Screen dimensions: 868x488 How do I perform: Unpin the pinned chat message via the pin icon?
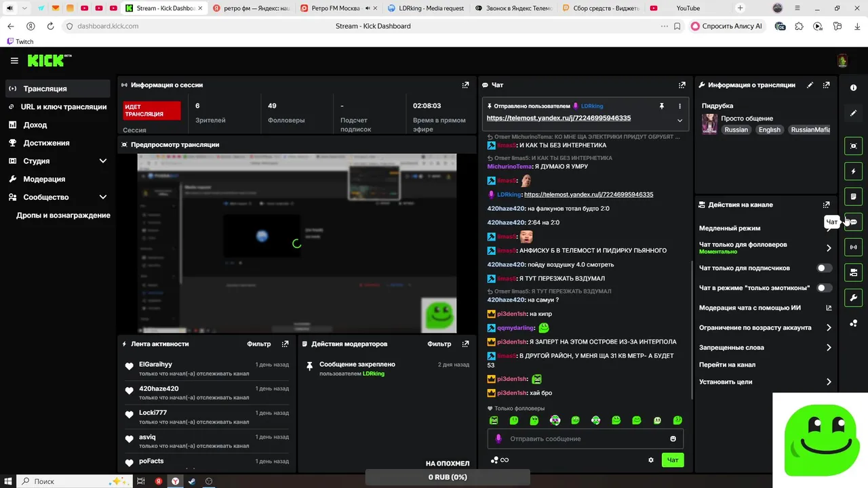coord(661,106)
